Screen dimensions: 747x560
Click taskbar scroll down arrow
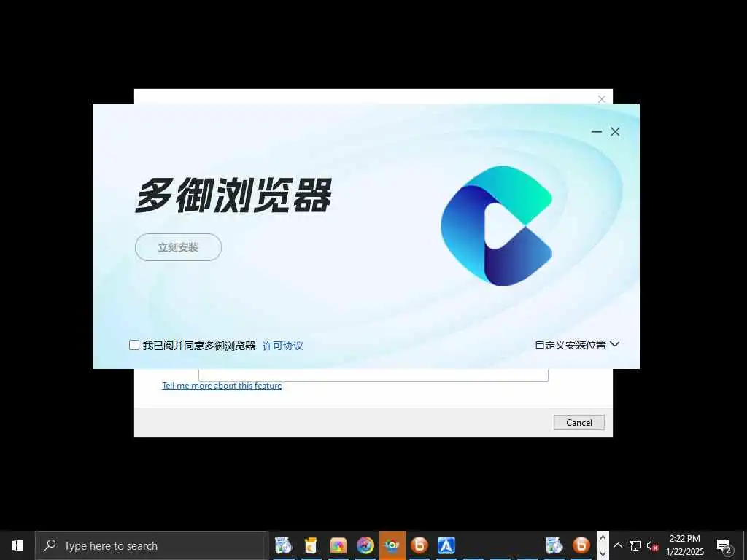[603, 553]
